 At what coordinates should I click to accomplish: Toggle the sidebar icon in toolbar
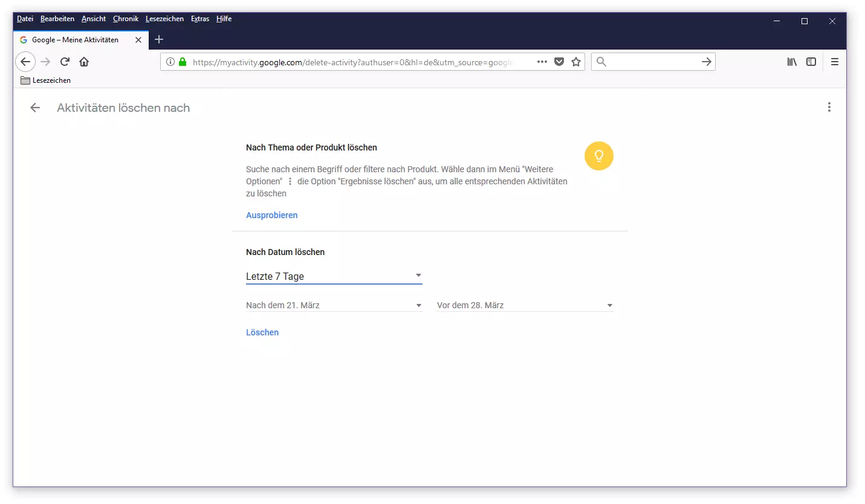811,62
